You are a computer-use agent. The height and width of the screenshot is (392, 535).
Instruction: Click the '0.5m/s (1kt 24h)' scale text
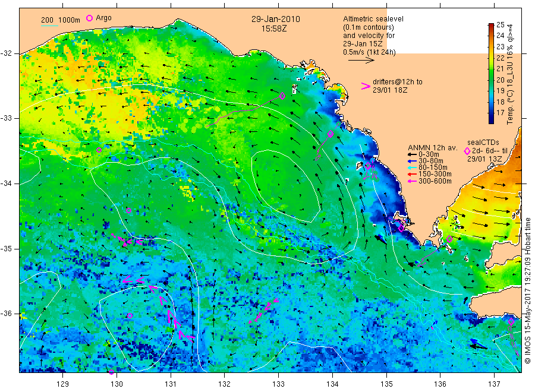click(x=369, y=52)
